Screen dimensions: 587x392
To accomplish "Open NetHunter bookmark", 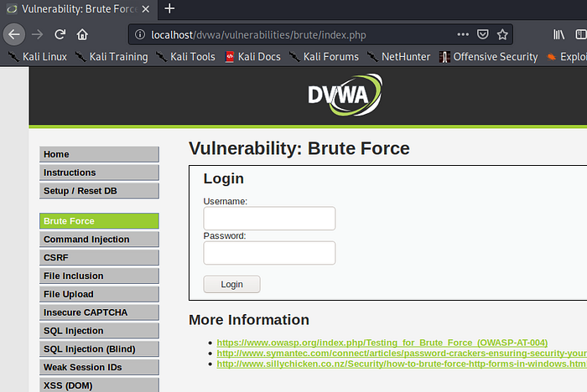I will [398, 57].
